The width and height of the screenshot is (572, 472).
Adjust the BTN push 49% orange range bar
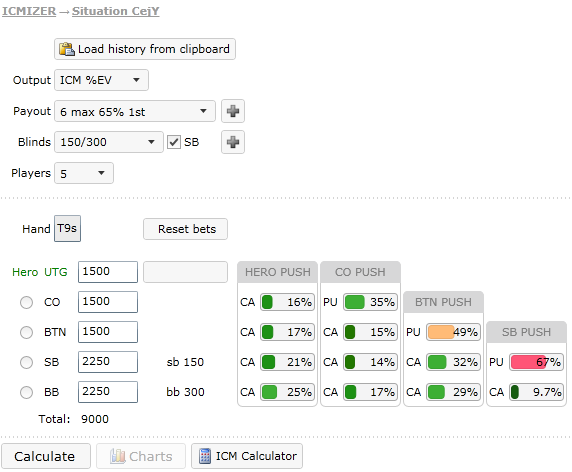(x=453, y=332)
